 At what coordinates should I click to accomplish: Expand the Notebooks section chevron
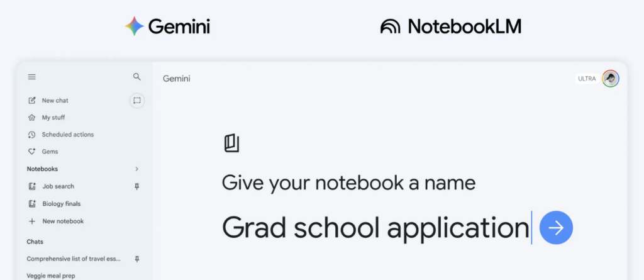137,169
